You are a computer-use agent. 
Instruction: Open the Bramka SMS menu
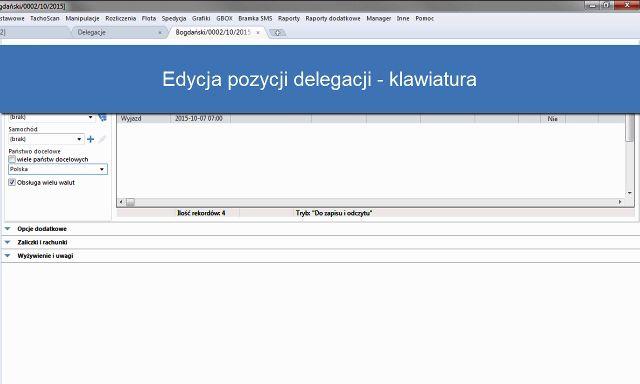pos(255,18)
